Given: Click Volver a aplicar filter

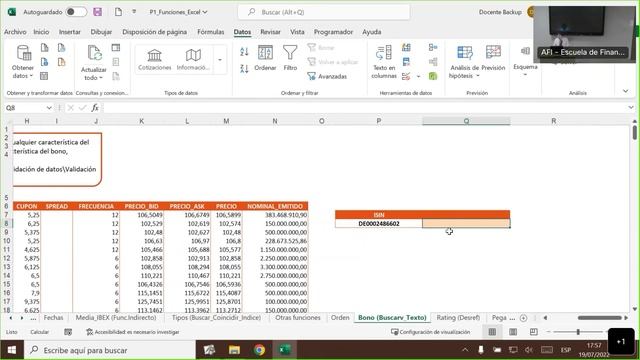Looking at the screenshot, I should pos(333,62).
